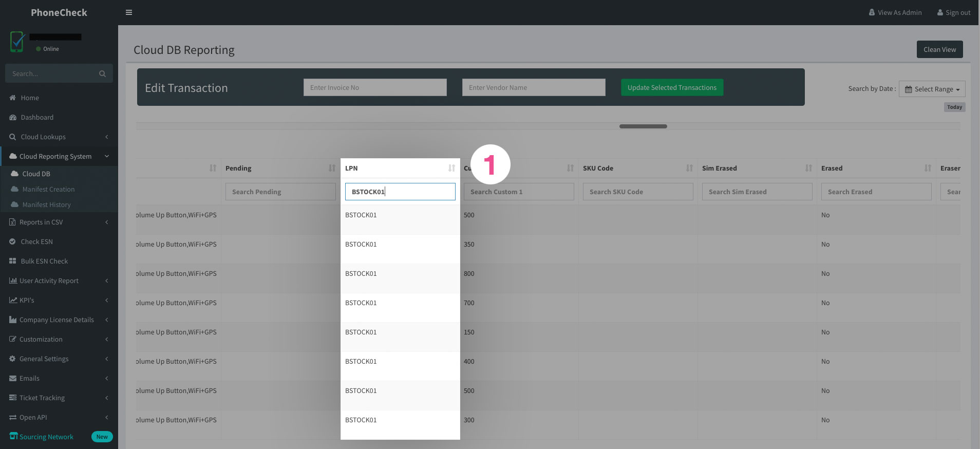Open Manifest Creation submenu item

coord(59,189)
